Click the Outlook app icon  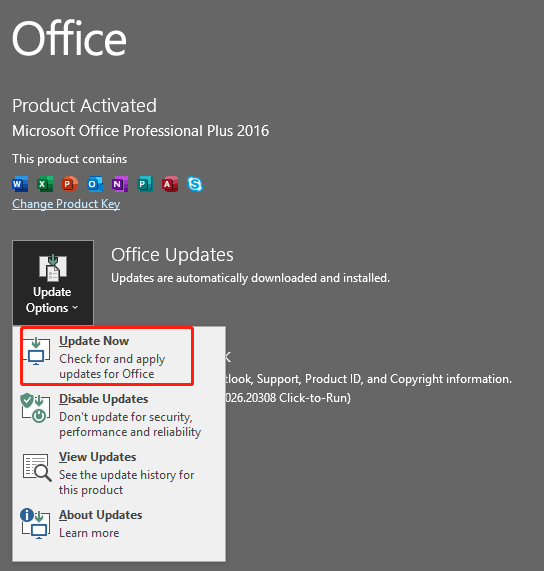(95, 184)
